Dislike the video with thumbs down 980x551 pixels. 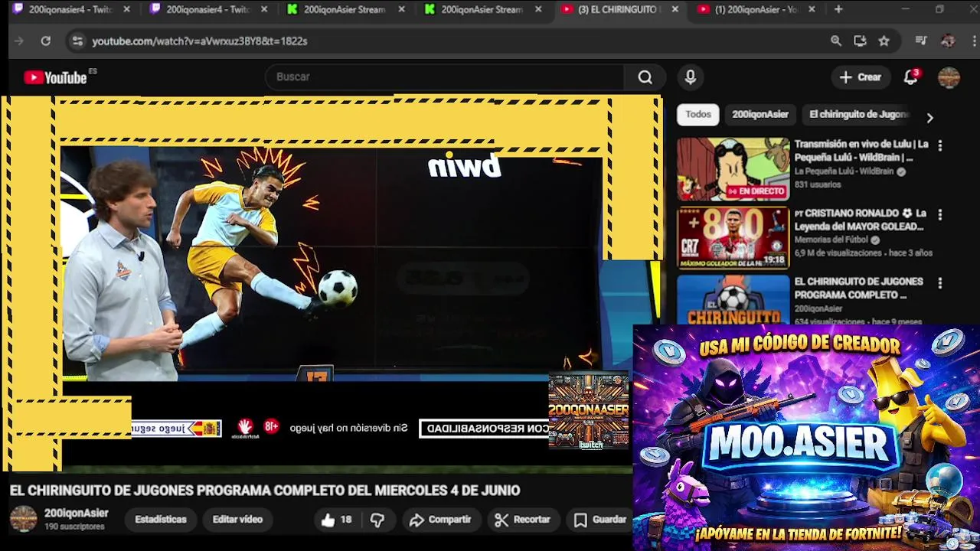point(377,520)
